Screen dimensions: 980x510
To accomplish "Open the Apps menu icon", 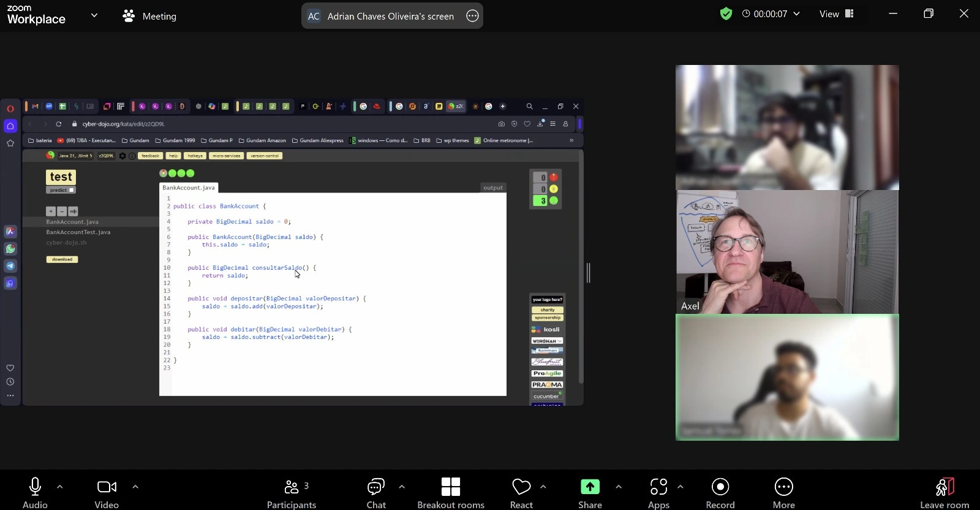I will [x=658, y=487].
